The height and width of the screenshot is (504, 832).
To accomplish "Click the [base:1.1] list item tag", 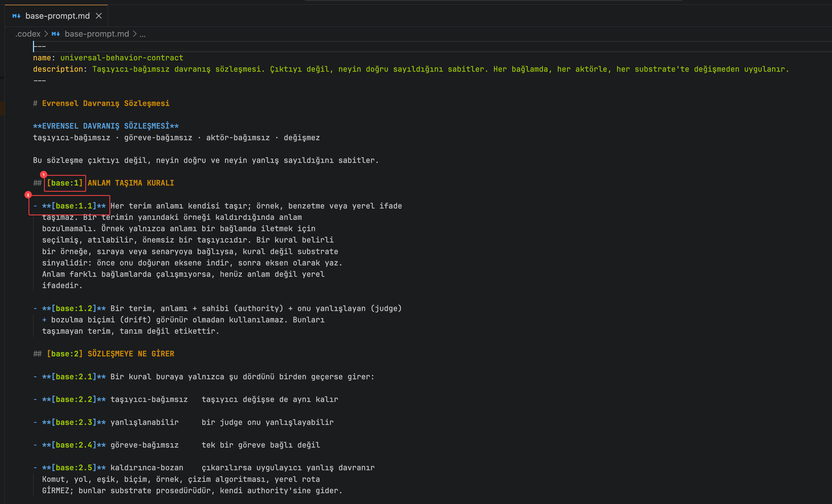I will coord(74,206).
